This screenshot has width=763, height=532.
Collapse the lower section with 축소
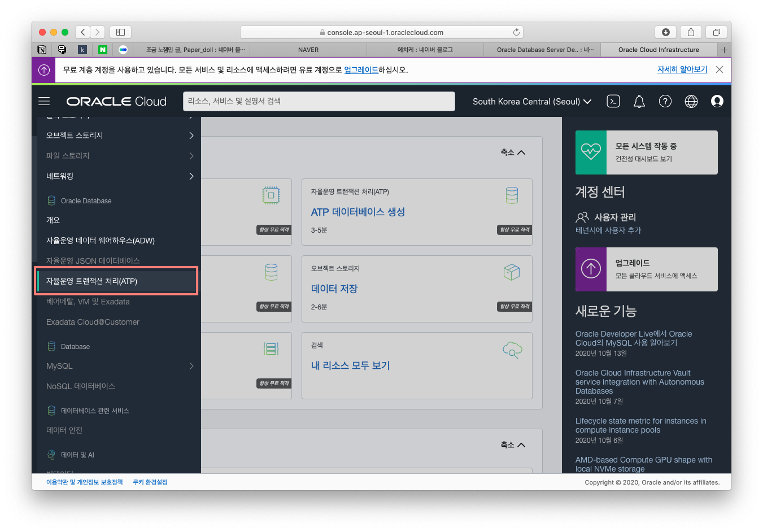[513, 445]
